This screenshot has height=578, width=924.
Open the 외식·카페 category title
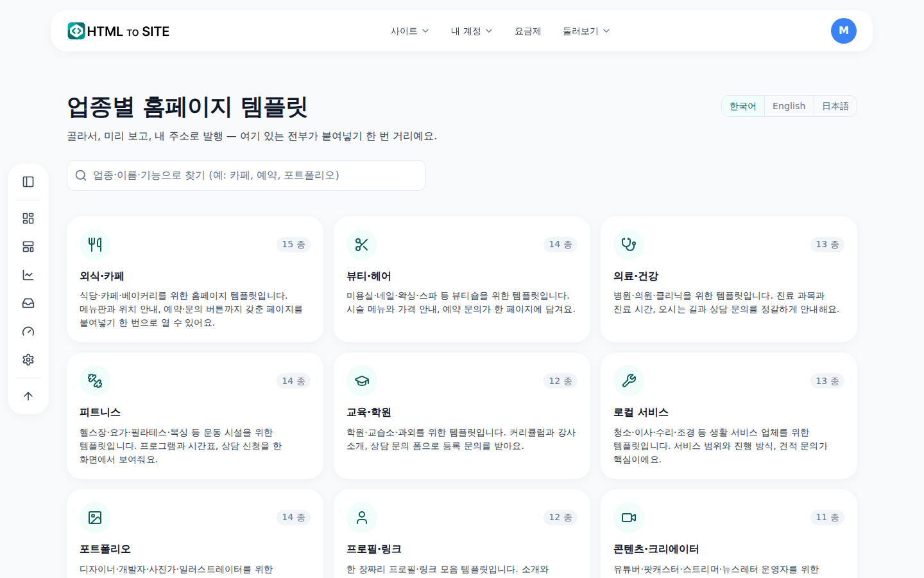click(x=102, y=276)
